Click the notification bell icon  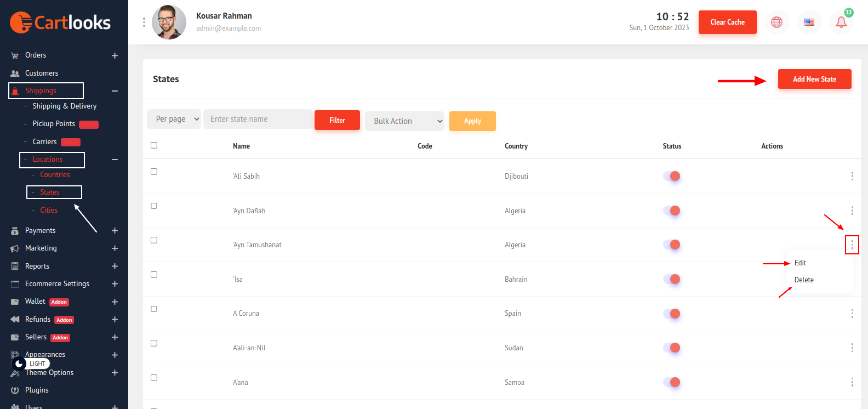841,22
